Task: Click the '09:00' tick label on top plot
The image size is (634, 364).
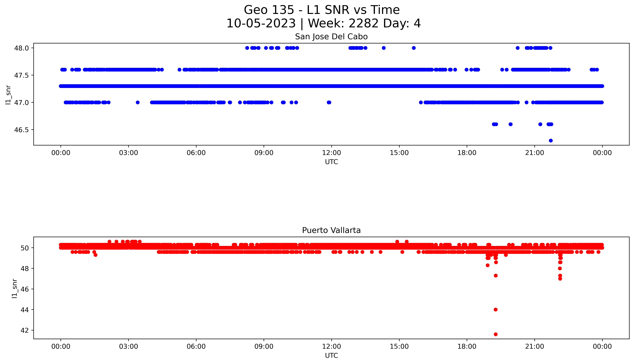Action: pos(264,153)
